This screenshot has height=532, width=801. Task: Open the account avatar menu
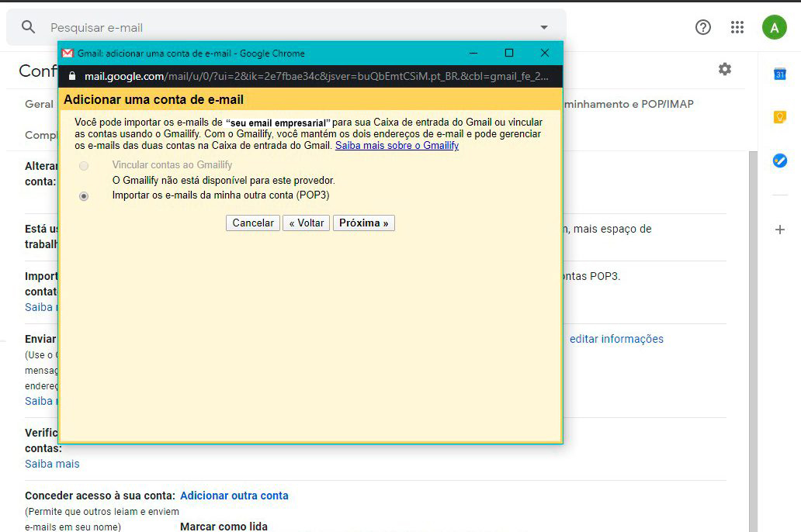(x=774, y=27)
